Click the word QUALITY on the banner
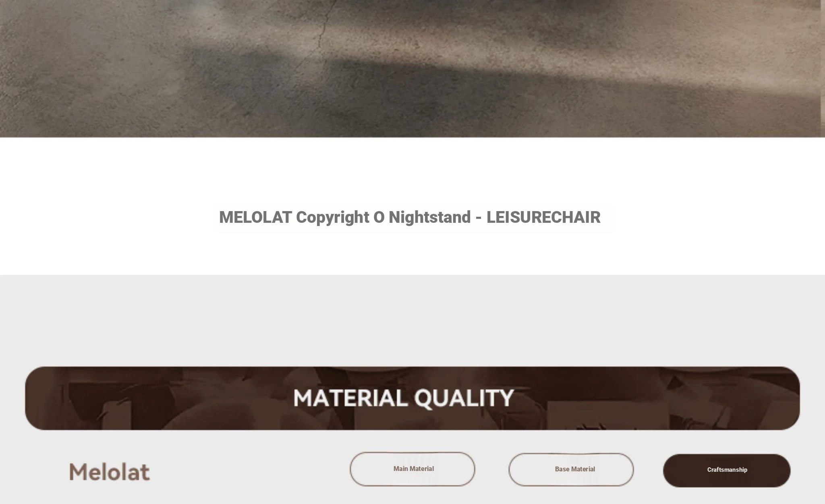The image size is (825, 504). (x=464, y=398)
